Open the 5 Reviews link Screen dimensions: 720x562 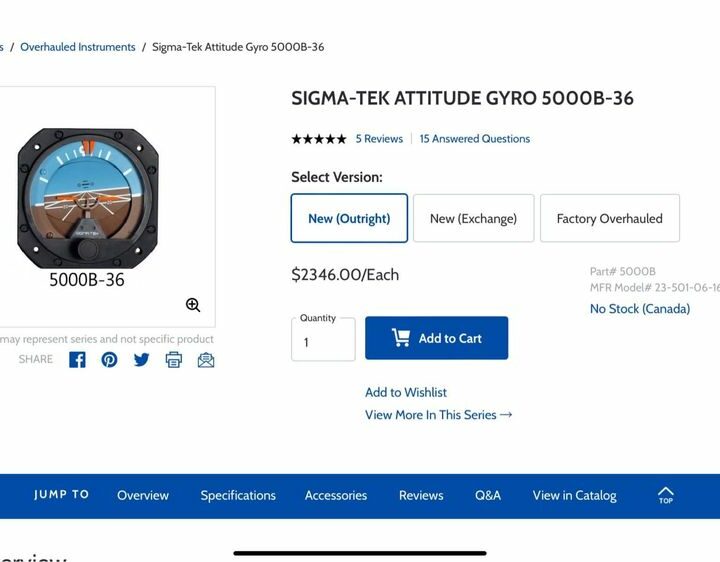379,139
